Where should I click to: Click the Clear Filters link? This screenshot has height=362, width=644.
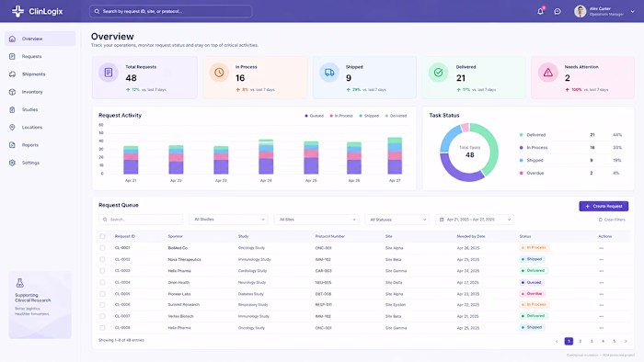[x=612, y=220]
